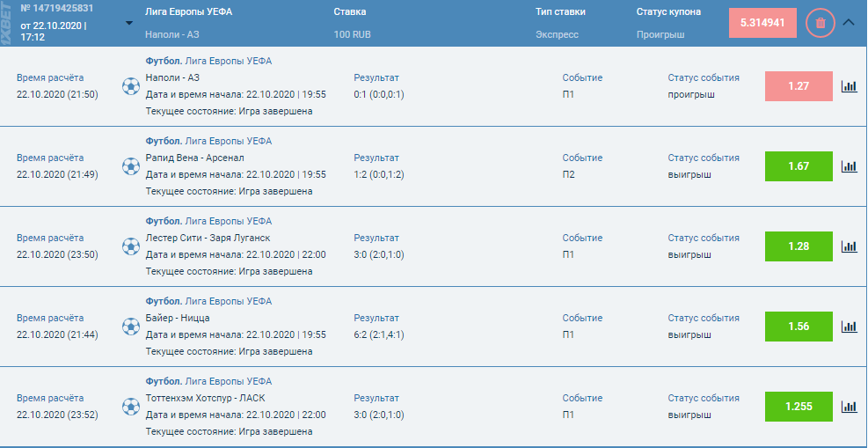The height and width of the screenshot is (448, 868).
Task: Click the football icon next to Наполи - АЗ
Action: click(x=131, y=86)
